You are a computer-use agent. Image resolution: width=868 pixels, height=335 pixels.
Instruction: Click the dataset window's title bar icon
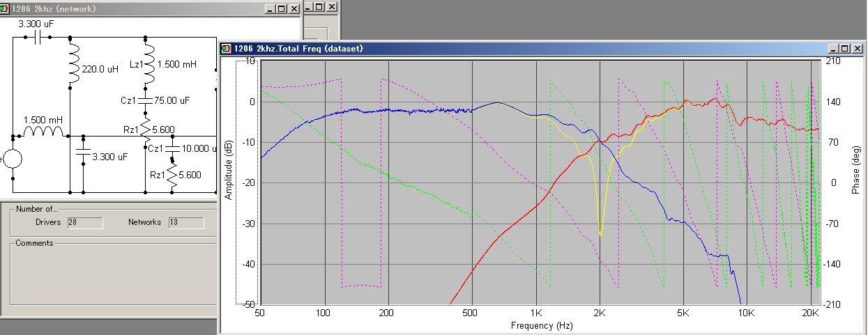click(x=225, y=48)
